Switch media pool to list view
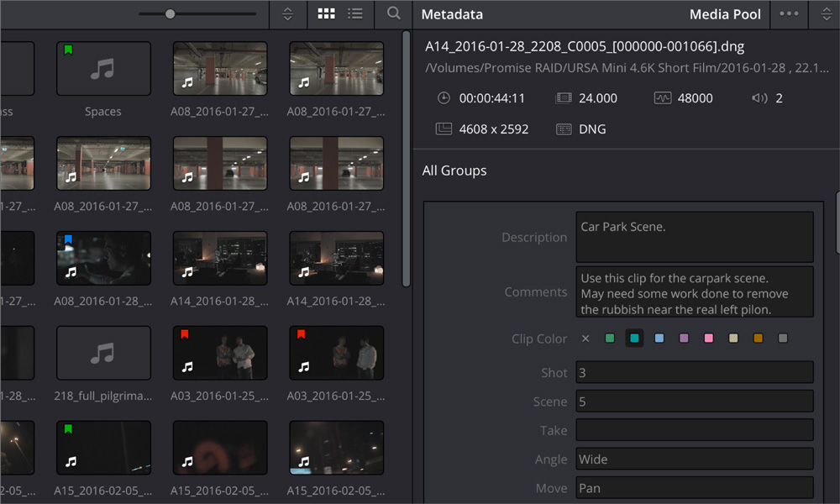 pos(355,14)
